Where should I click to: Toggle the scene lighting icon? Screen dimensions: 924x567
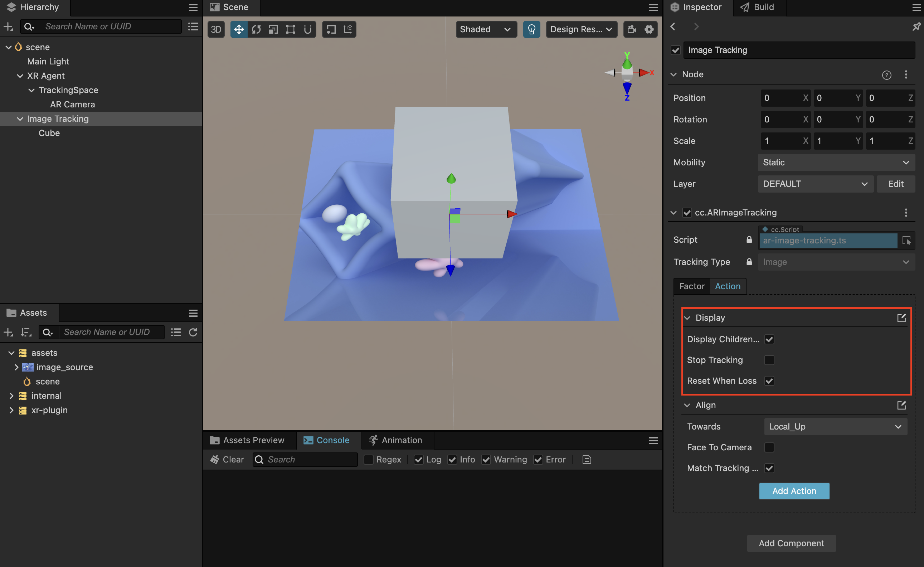point(531,29)
